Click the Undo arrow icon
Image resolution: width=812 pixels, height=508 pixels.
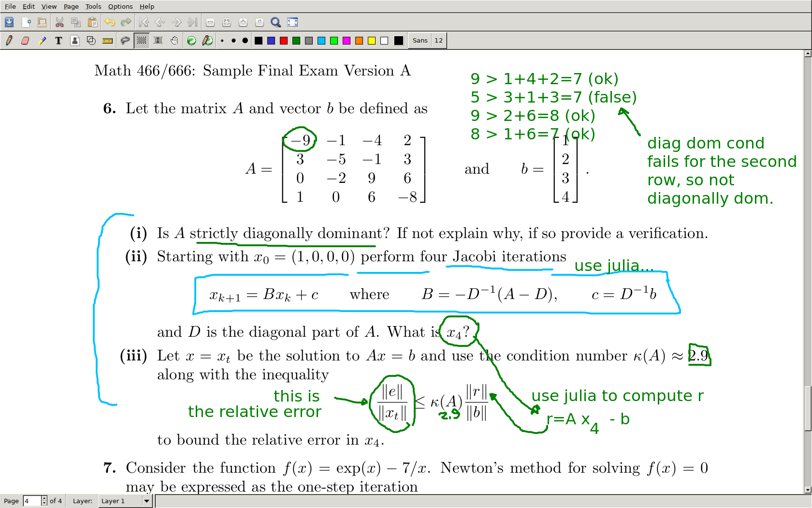coord(110,22)
